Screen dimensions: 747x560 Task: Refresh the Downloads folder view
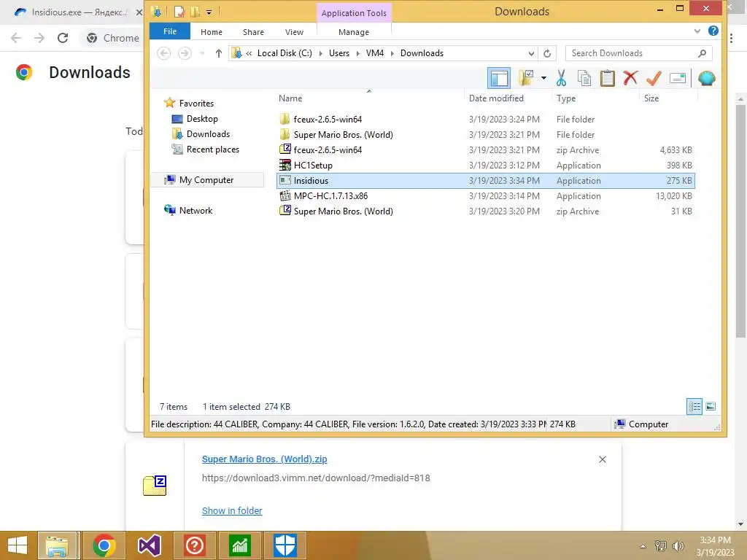click(547, 53)
